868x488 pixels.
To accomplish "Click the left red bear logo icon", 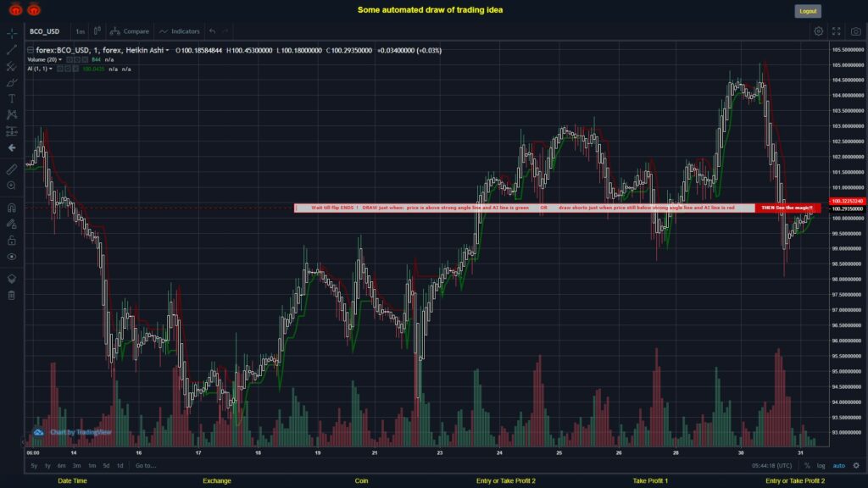I will (x=15, y=8).
